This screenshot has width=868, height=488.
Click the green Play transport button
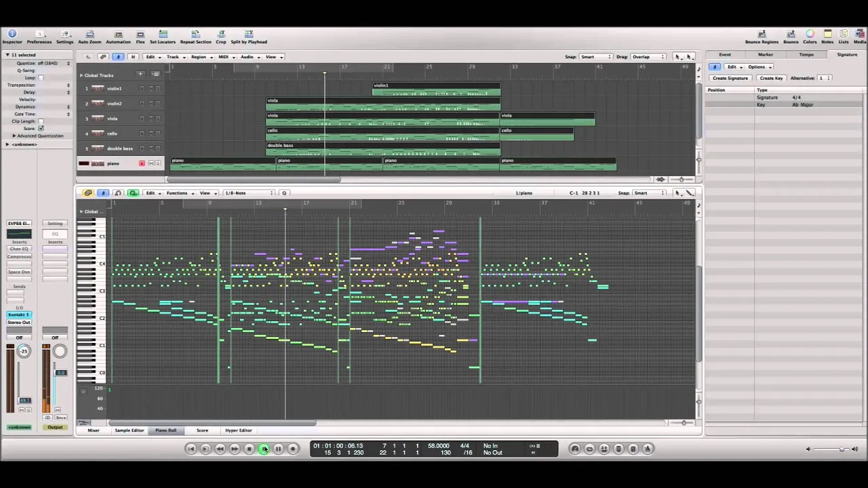tap(264, 449)
